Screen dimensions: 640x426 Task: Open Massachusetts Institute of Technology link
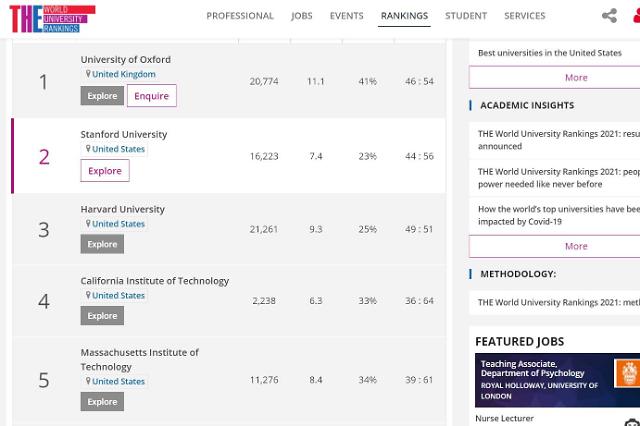click(x=139, y=359)
